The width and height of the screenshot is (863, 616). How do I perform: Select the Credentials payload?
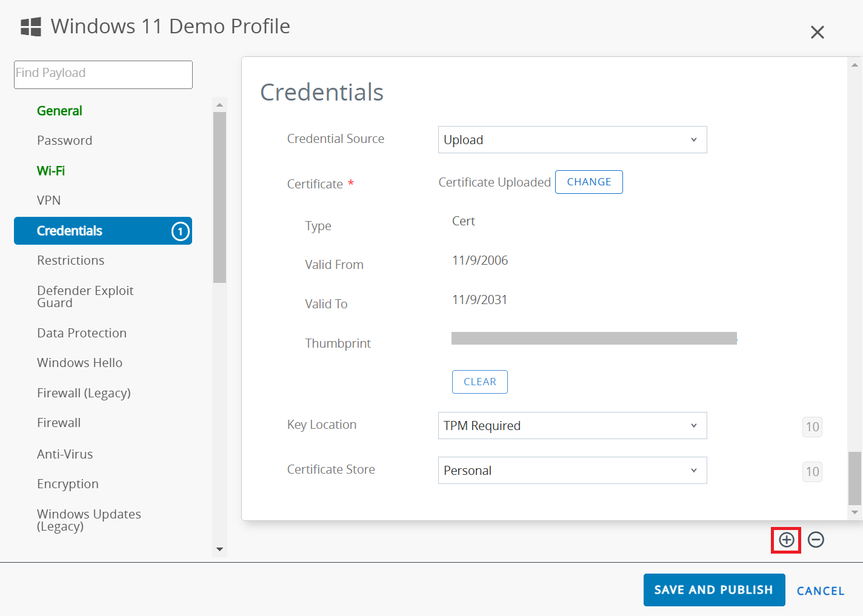[103, 231]
